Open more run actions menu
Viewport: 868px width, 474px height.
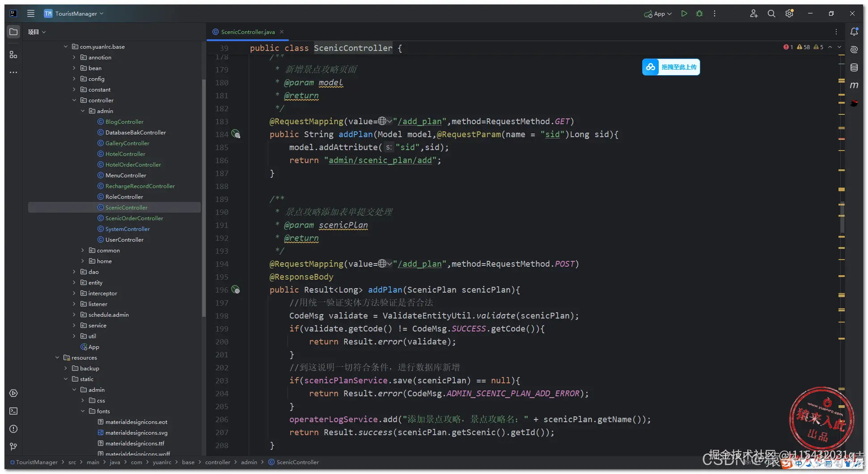pyautogui.click(x=715, y=13)
